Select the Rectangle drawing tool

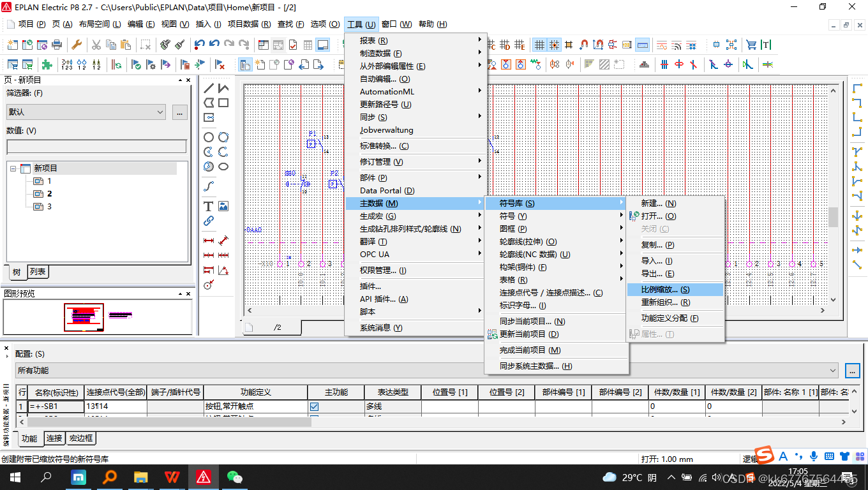point(223,103)
